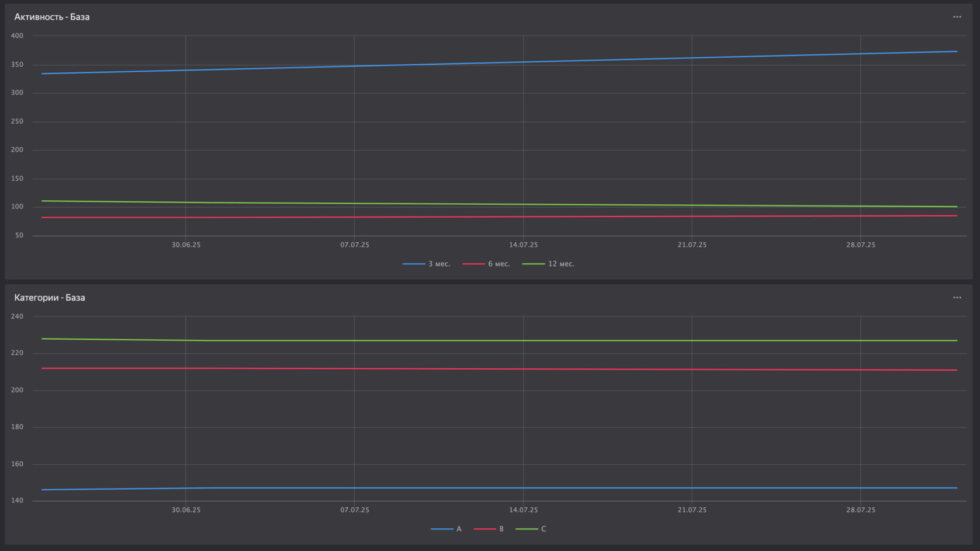Click the Категории - База chart title
980x551 pixels.
[50, 298]
